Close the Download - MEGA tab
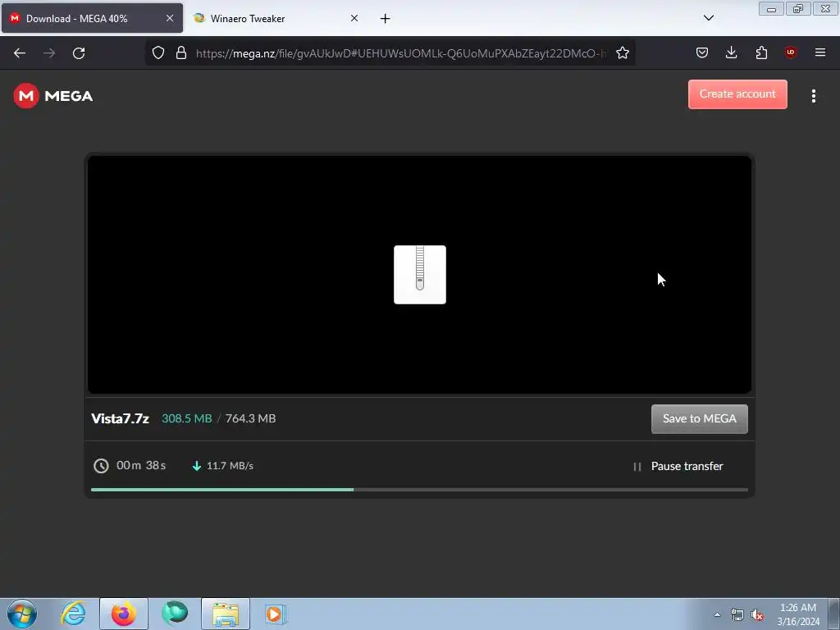Image resolution: width=840 pixels, height=630 pixels. (x=169, y=18)
